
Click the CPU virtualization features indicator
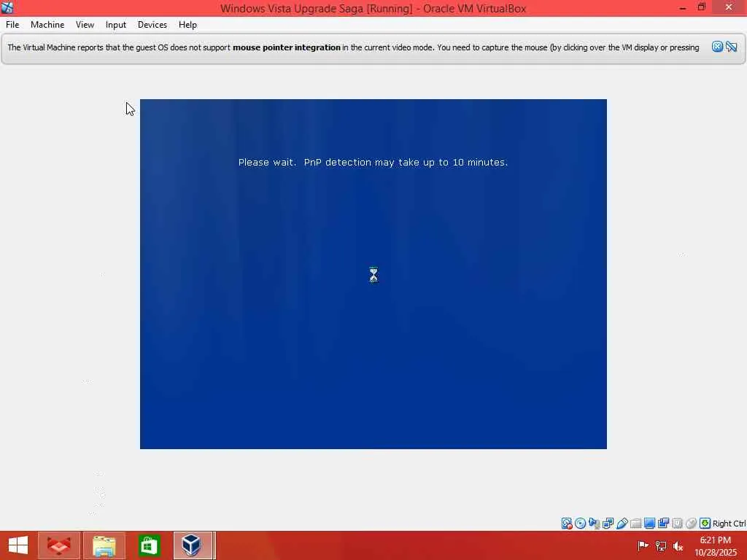(x=677, y=524)
